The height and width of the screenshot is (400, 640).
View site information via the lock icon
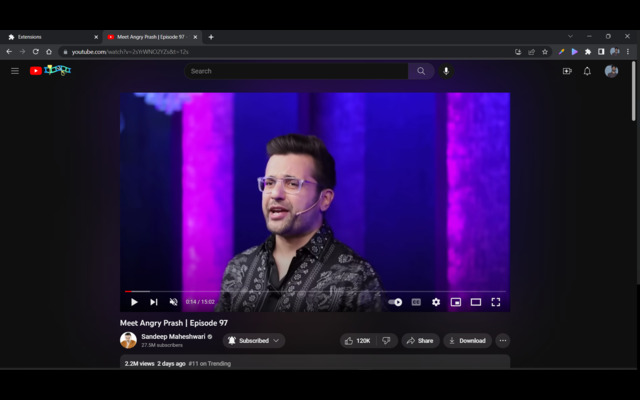pyautogui.click(x=65, y=52)
